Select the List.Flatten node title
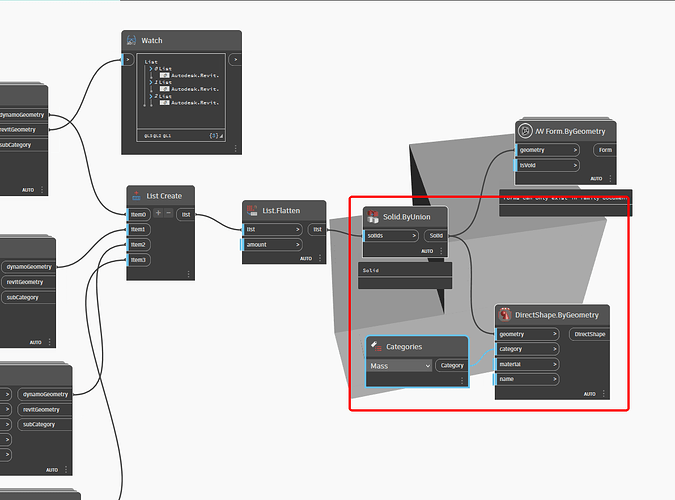This screenshot has width=675, height=500. [x=281, y=211]
